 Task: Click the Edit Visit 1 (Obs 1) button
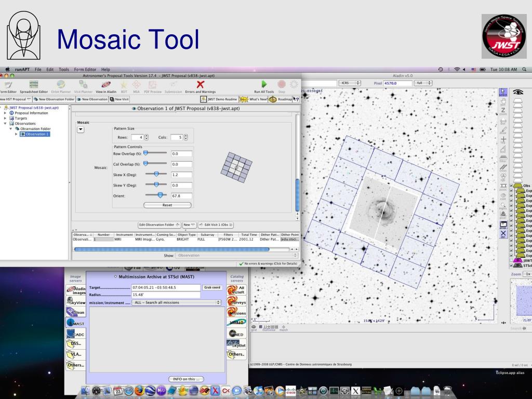216,224
